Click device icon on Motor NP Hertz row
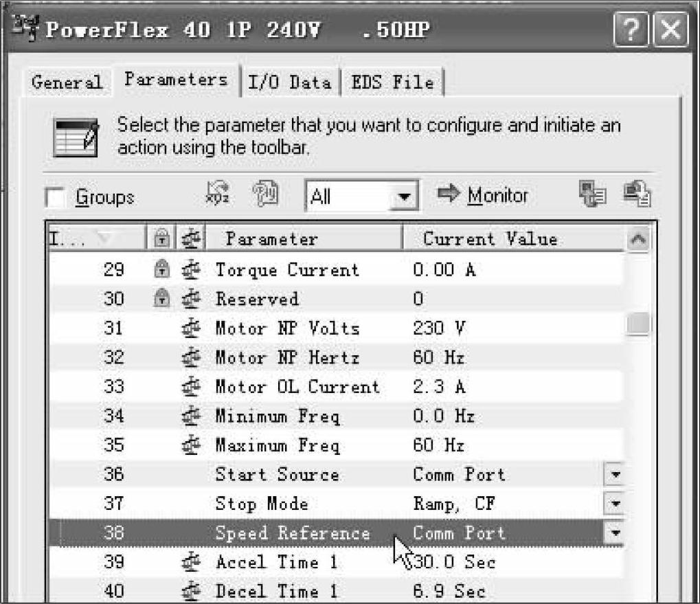The image size is (700, 604). pos(191,357)
